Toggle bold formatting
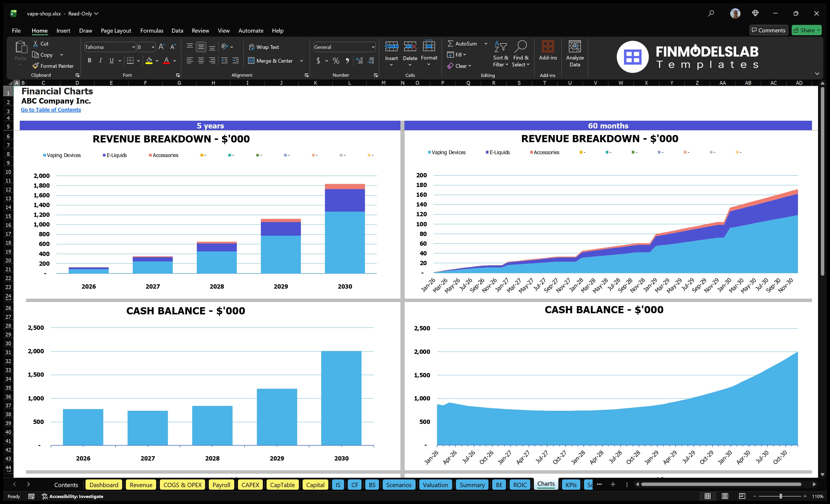The image size is (830, 504). pyautogui.click(x=89, y=60)
